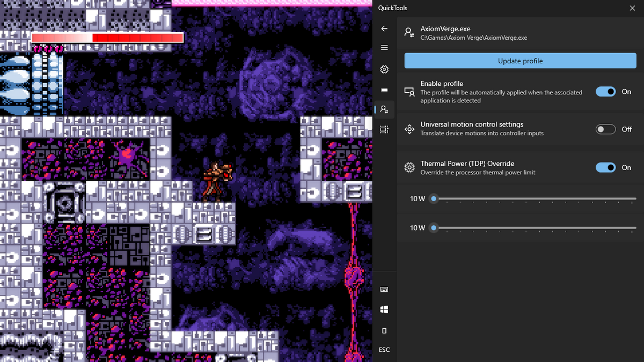Image resolution: width=644 pixels, height=362 pixels.
Task: Click the Thermal Power (TDP) Override label
Action: pos(467,164)
